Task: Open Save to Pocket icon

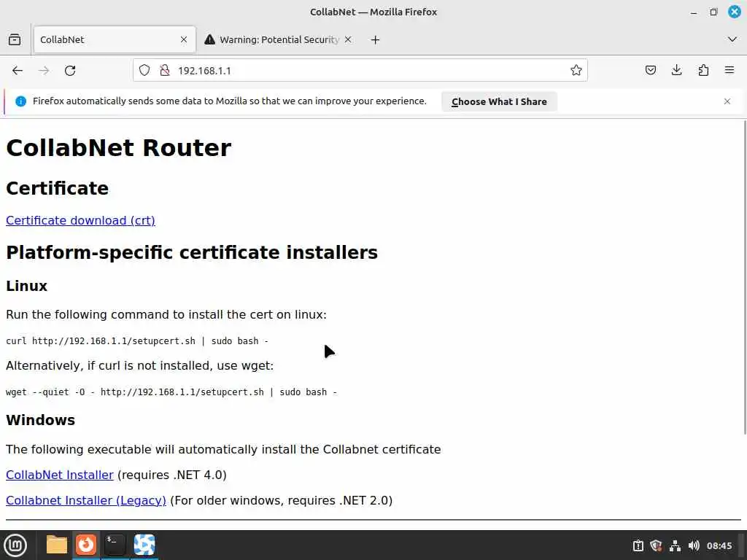Action: coord(650,71)
